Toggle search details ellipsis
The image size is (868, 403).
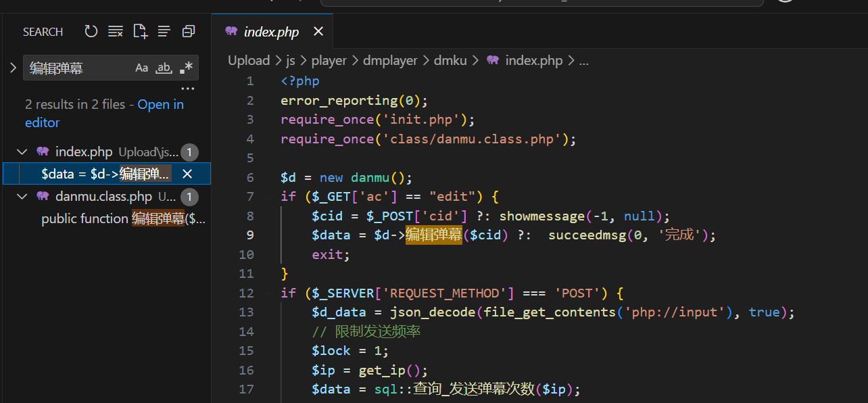click(x=187, y=89)
